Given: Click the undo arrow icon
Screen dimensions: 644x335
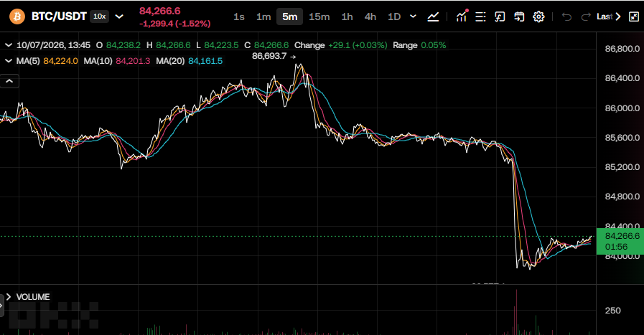Looking at the screenshot, I should [566, 16].
